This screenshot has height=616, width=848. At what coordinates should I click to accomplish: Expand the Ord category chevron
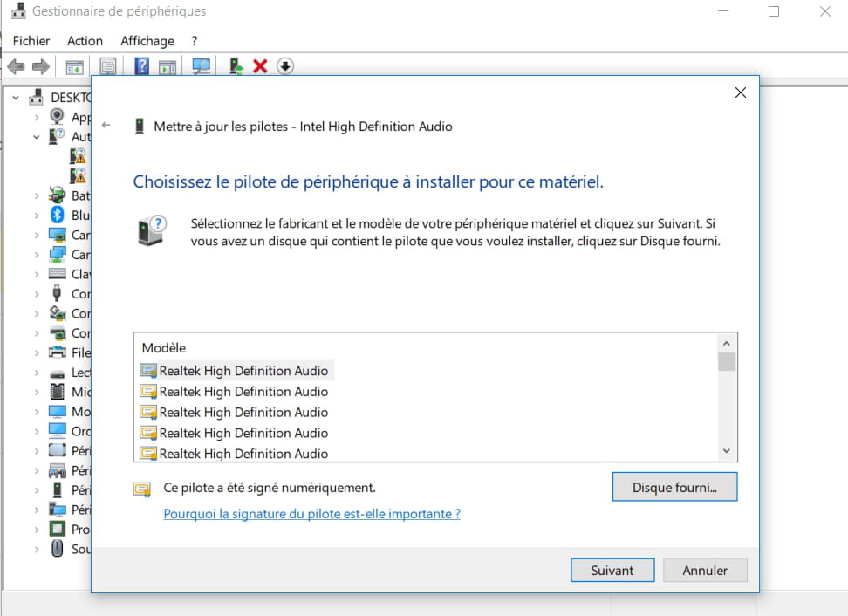pos(37,432)
